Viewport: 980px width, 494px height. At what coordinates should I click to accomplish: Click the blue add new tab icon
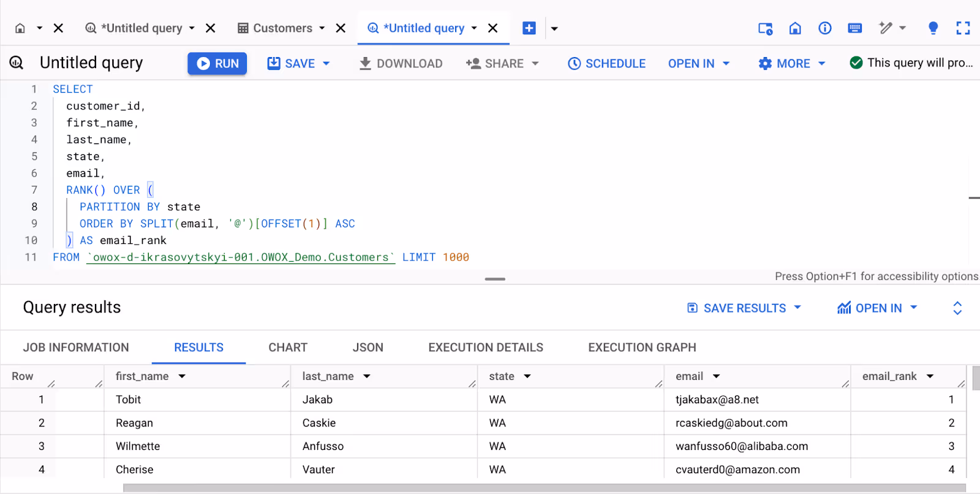pyautogui.click(x=529, y=28)
